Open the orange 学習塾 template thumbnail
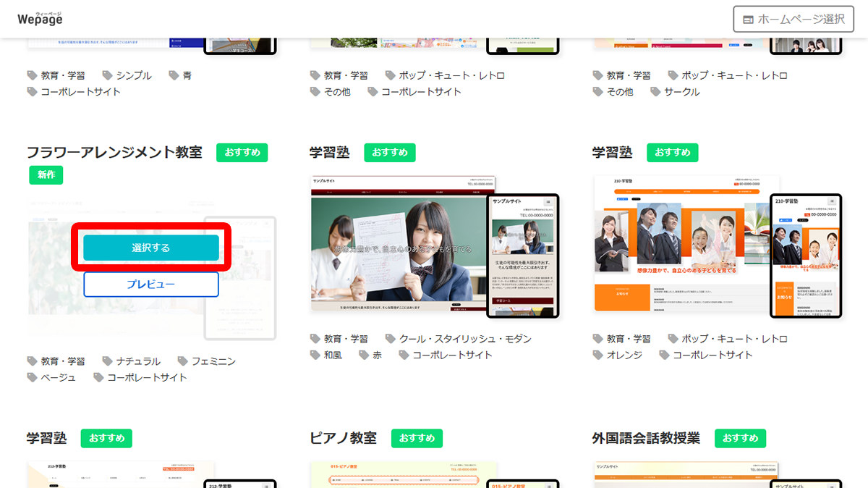The height and width of the screenshot is (488, 868). (x=718, y=246)
